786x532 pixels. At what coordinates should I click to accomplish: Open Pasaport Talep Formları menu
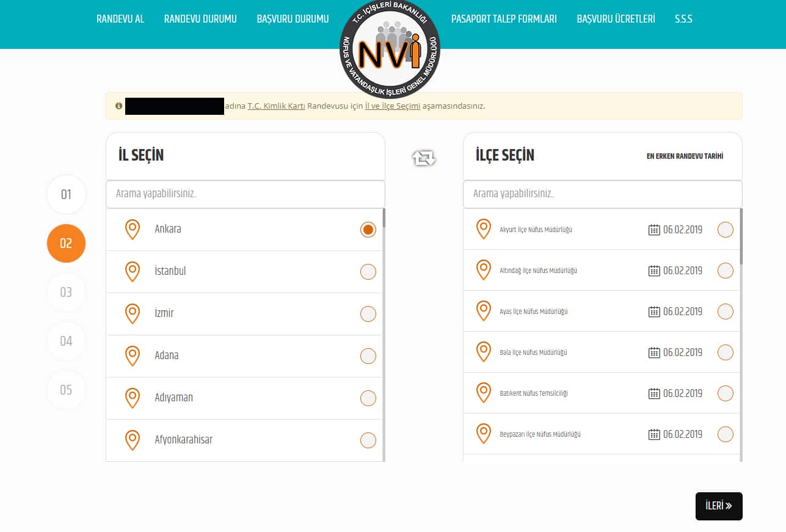coord(504,19)
